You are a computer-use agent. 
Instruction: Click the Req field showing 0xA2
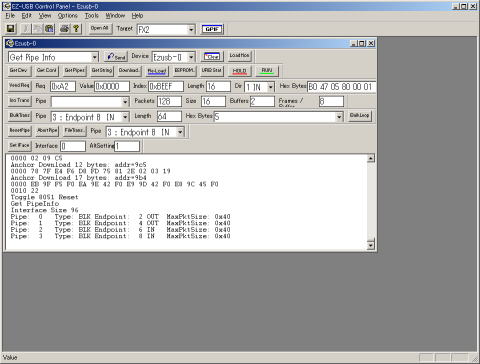(63, 87)
